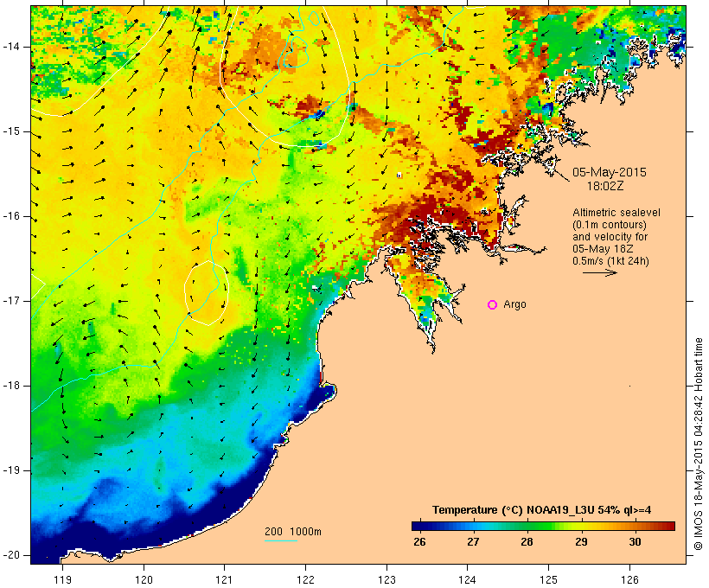Screen dimensions: 709x588
Task: Click the longitude axis label 121
Action: (x=224, y=579)
